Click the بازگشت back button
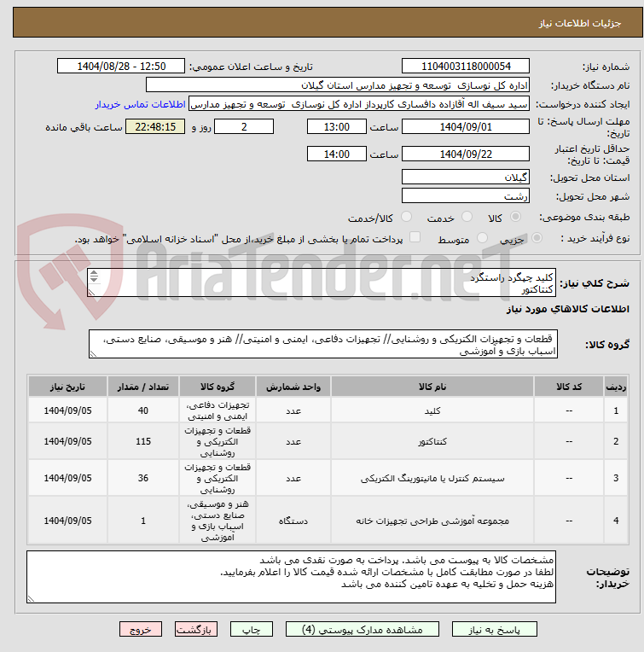The width and height of the screenshot is (644, 652). (x=196, y=630)
